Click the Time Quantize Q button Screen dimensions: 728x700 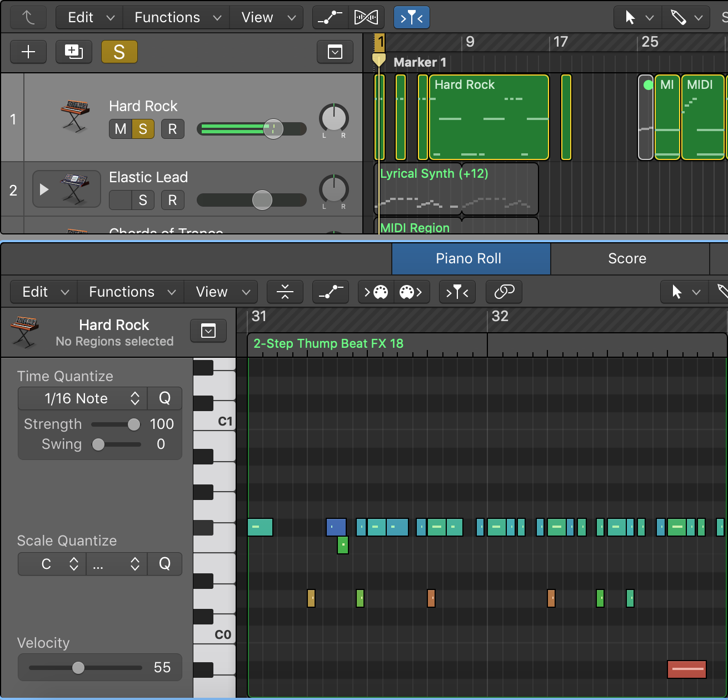point(164,398)
